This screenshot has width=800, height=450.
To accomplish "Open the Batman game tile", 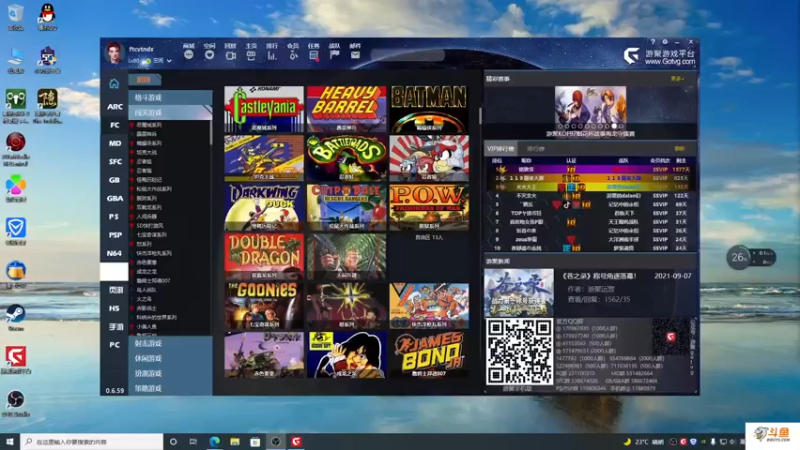I will pos(429,109).
